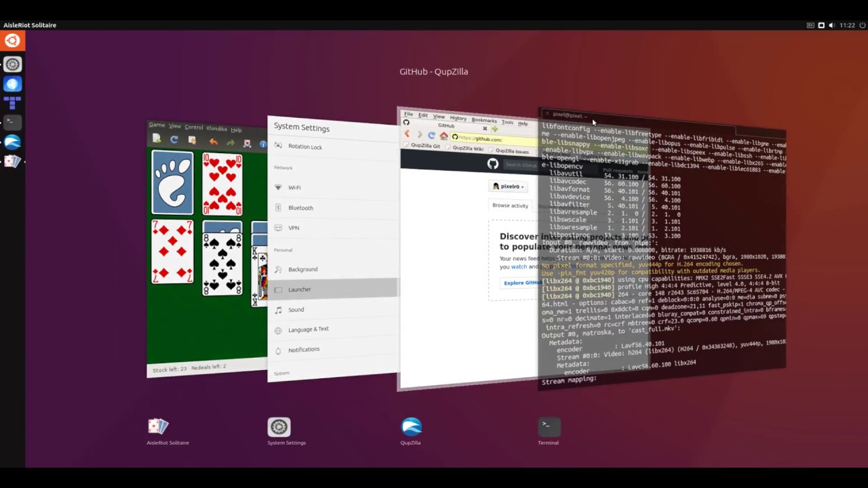Launch System Settings from the launcher

12,64
